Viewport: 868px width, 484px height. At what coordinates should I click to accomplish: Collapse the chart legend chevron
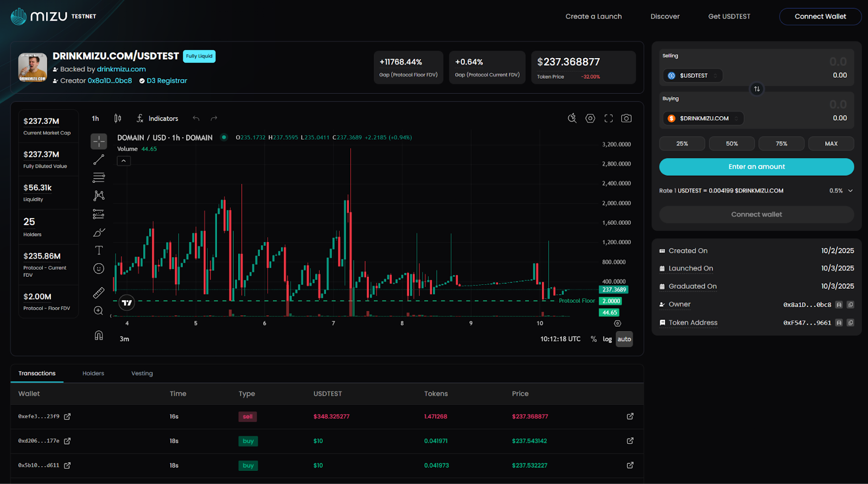pyautogui.click(x=124, y=161)
